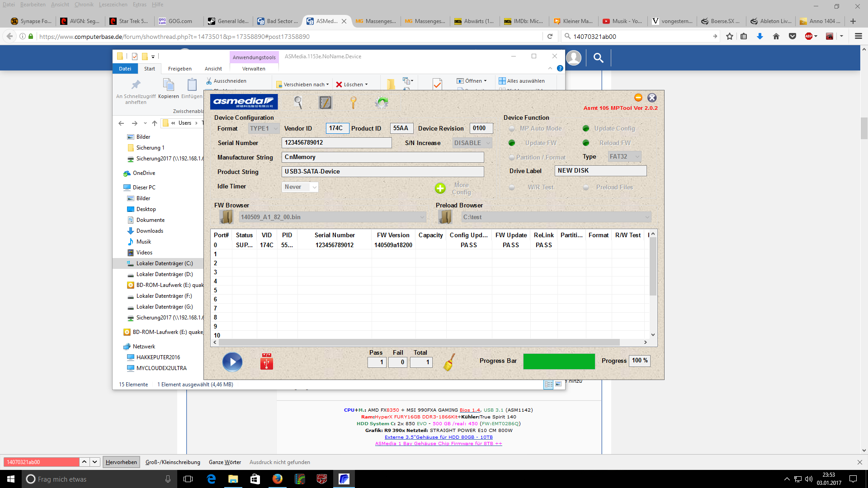868x488 pixels.
Task: Open the FW Browser folder icon
Action: (226, 217)
